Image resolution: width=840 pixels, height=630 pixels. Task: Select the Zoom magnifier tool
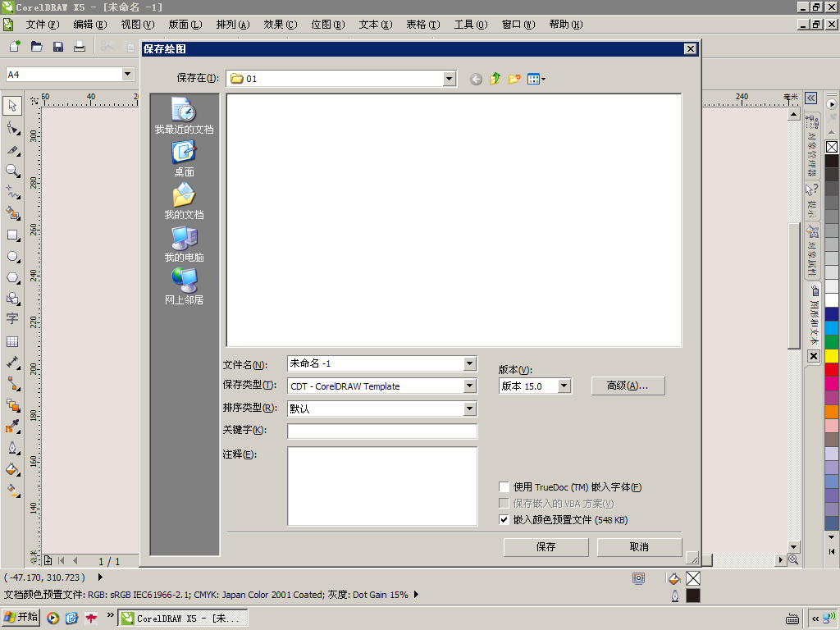[x=12, y=171]
